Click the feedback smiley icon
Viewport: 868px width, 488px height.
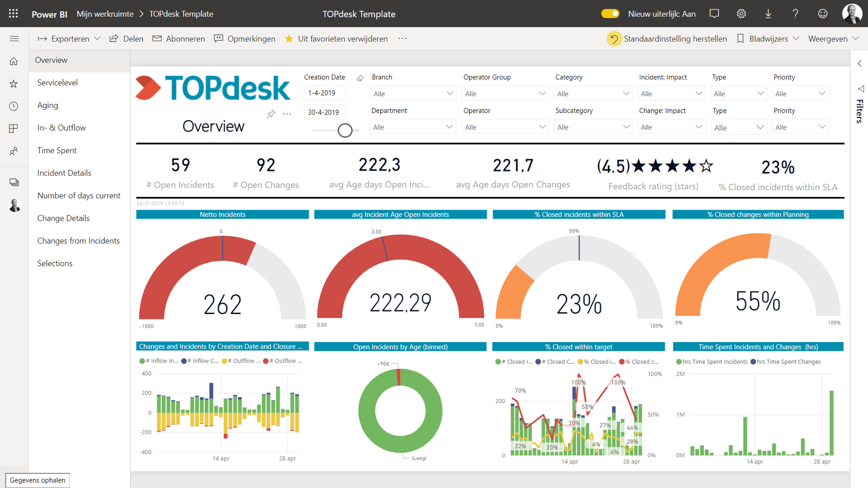822,13
